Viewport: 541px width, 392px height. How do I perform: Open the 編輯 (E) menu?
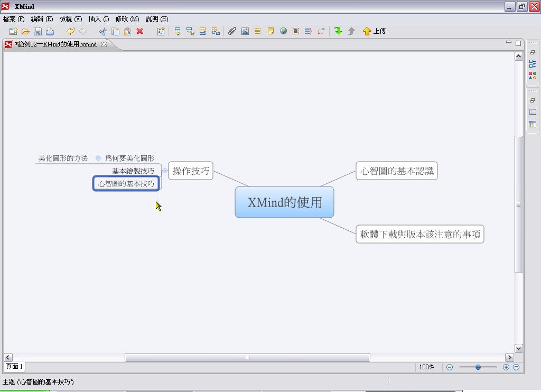[42, 19]
